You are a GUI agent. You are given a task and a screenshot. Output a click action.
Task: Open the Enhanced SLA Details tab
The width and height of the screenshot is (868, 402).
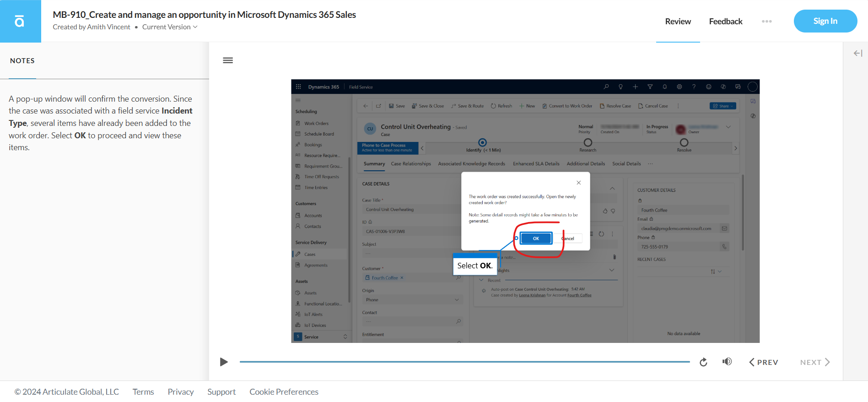tap(536, 163)
